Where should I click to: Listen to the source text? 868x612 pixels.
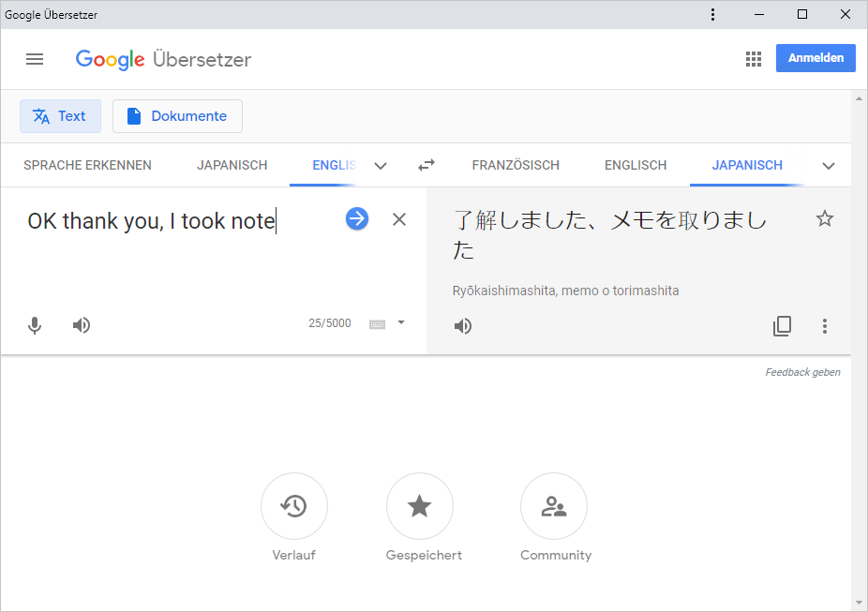82,325
